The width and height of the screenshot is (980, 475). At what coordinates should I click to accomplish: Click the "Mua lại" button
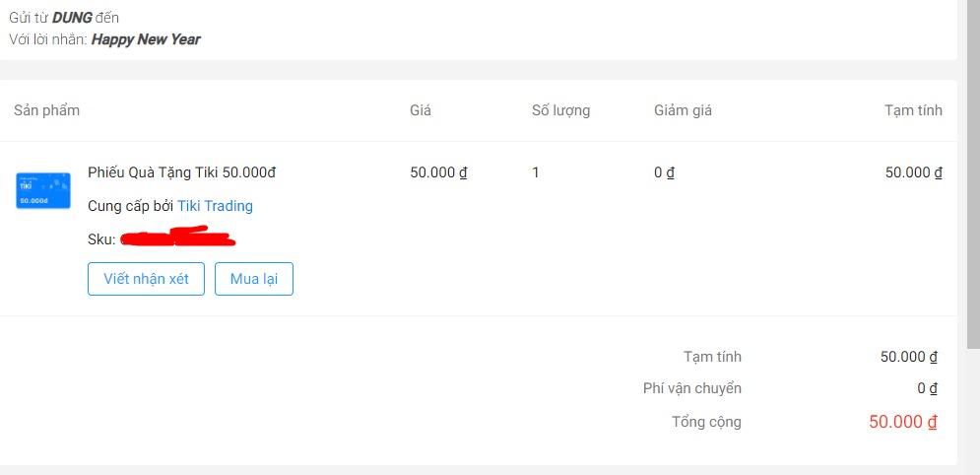[x=254, y=279]
